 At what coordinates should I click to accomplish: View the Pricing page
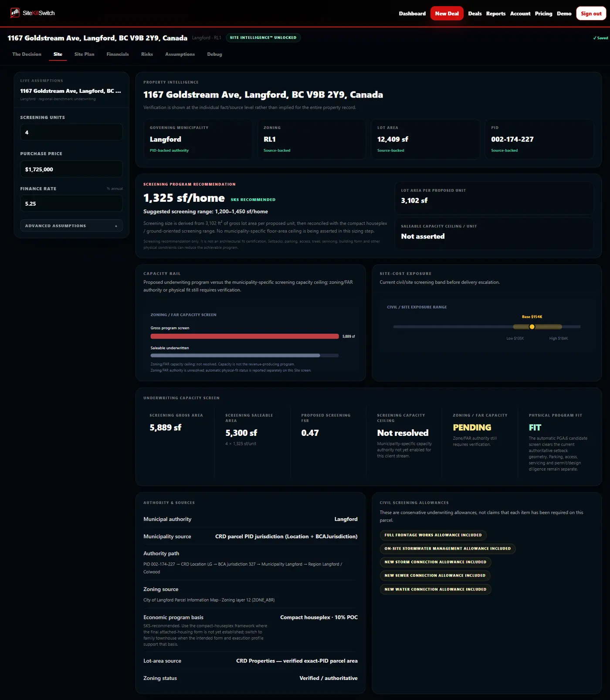[x=543, y=14]
